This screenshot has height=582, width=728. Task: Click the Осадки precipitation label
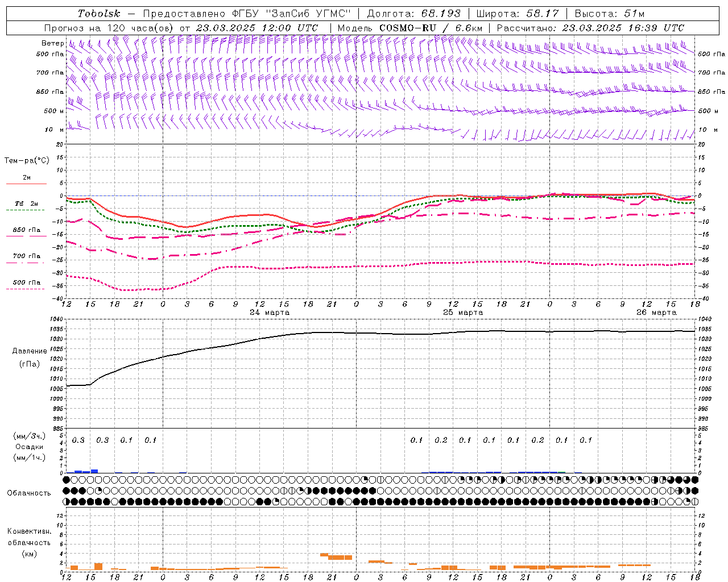click(30, 447)
